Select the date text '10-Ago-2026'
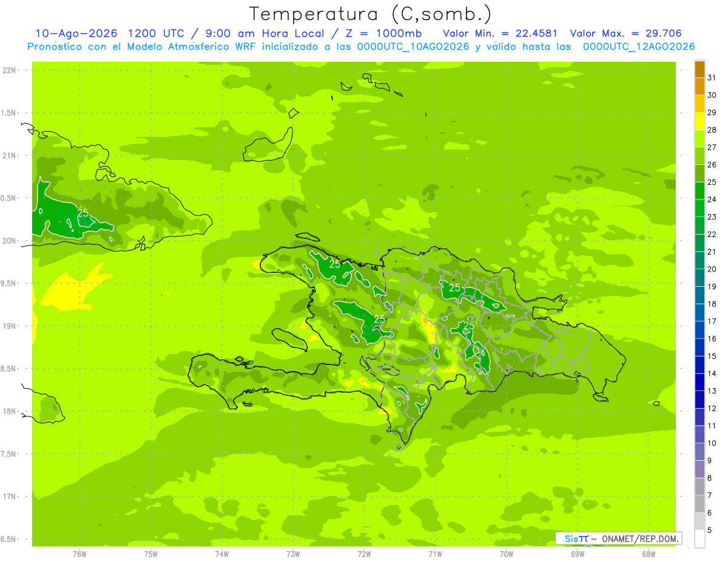Image resolution: width=728 pixels, height=562 pixels. click(x=76, y=33)
